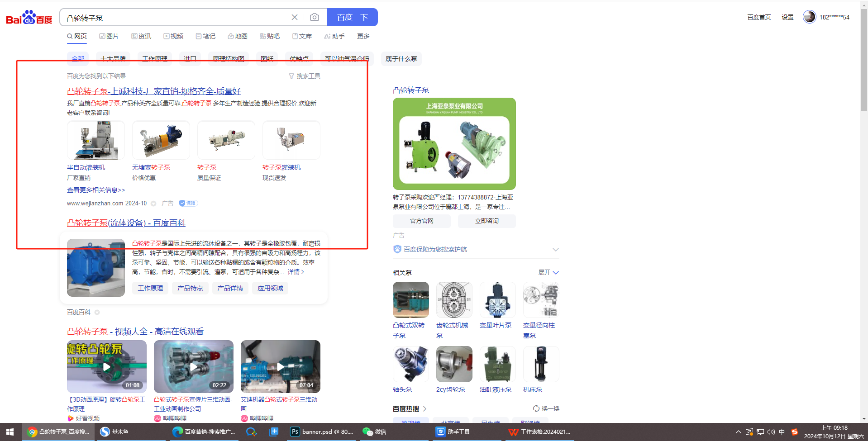This screenshot has width=868, height=441.
Task: Open the 凸轮转子泵-上诚科技 ad result title
Action: point(154,91)
